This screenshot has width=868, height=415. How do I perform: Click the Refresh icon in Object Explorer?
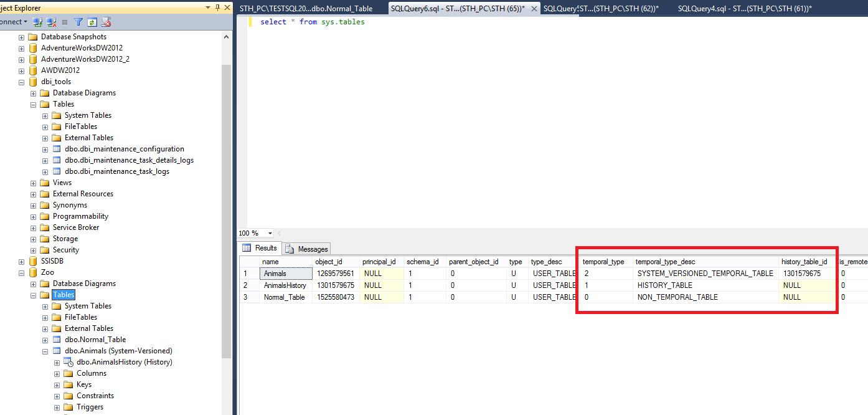(x=92, y=22)
